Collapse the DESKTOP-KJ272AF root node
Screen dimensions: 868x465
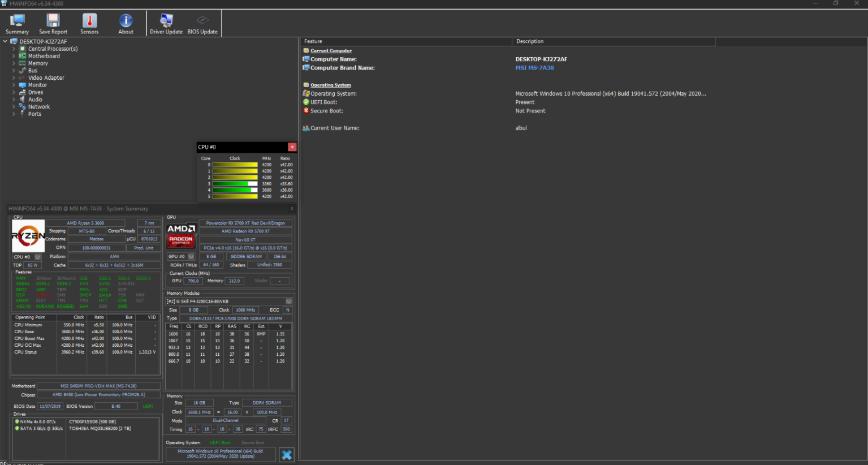5,41
